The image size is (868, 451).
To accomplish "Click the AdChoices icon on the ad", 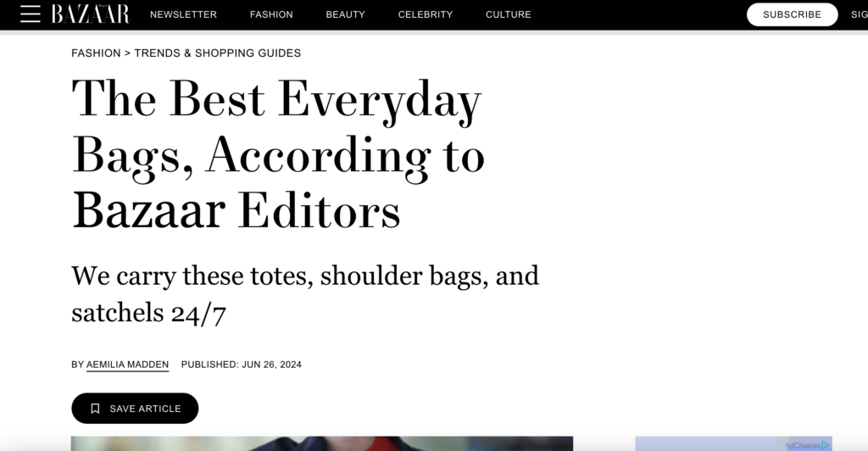I will coord(826,445).
